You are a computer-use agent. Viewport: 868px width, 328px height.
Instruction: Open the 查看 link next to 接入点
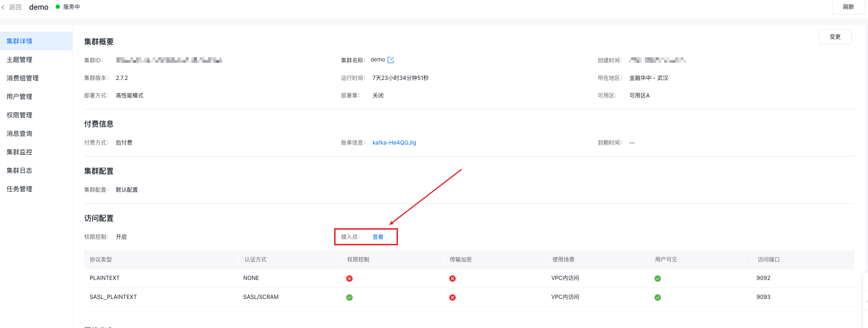point(378,237)
